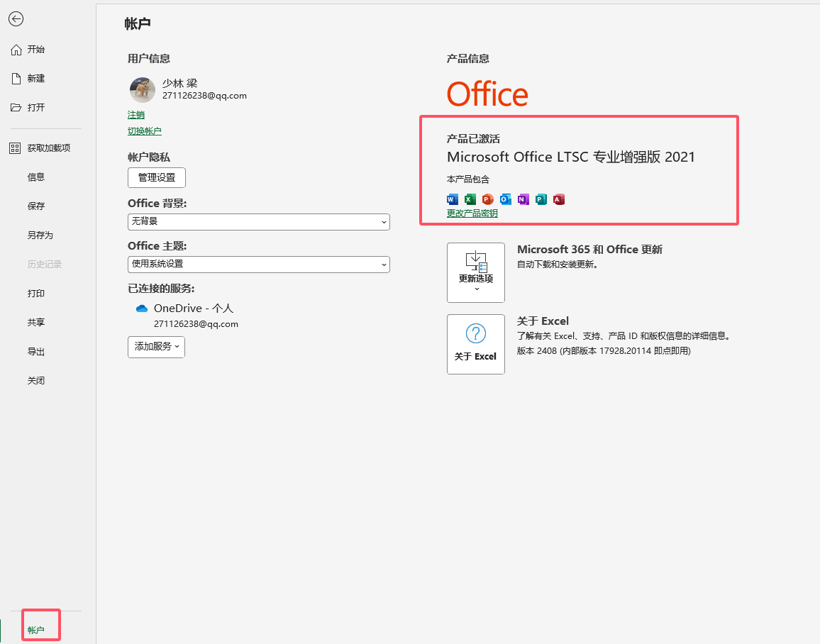Select the 帐户 tab at the bottom
The image size is (820, 644).
[36, 630]
